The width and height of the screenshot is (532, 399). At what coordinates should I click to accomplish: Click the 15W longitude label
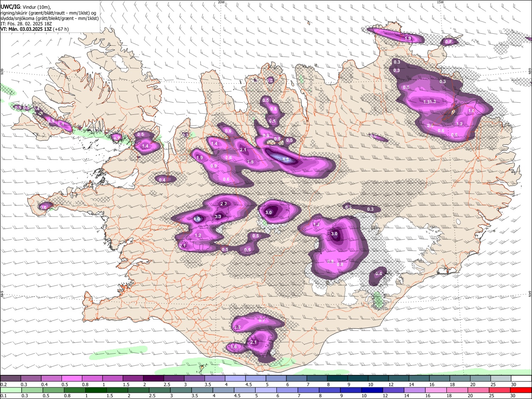pos(440,2)
